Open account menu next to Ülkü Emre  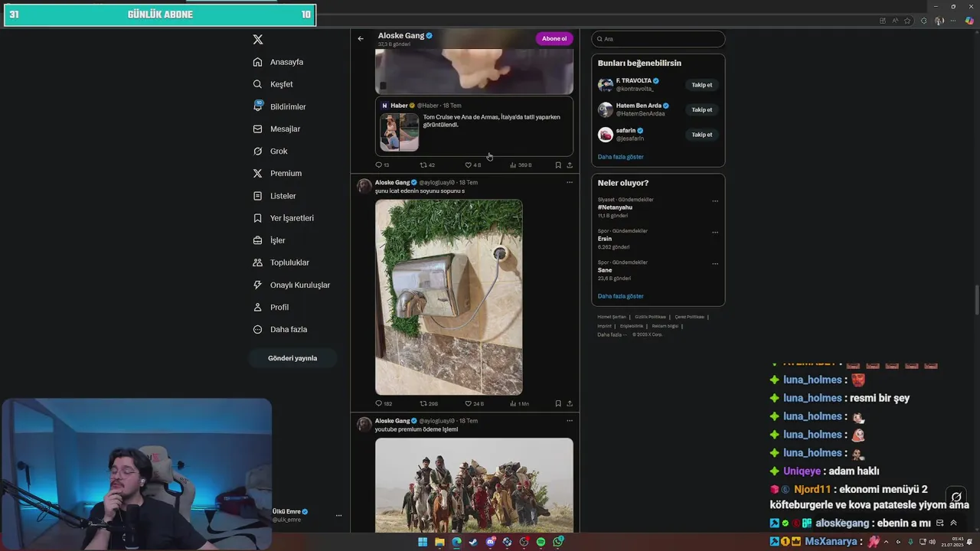(338, 516)
